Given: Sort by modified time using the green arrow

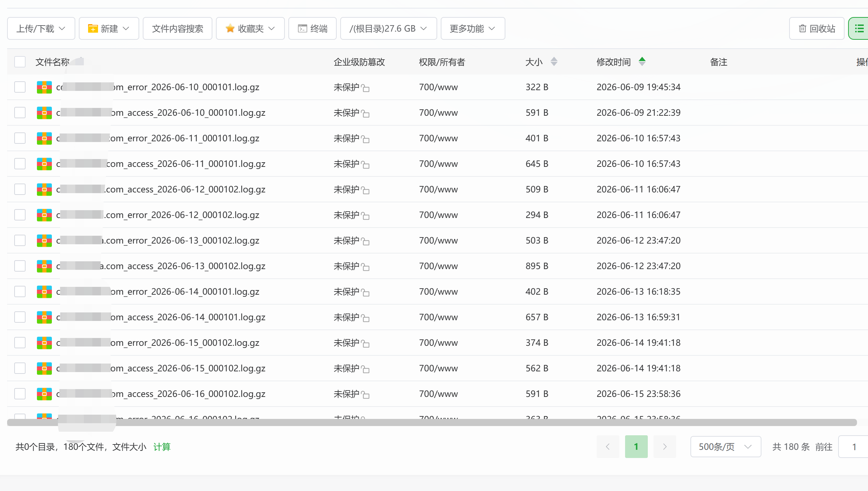Looking at the screenshot, I should [642, 62].
